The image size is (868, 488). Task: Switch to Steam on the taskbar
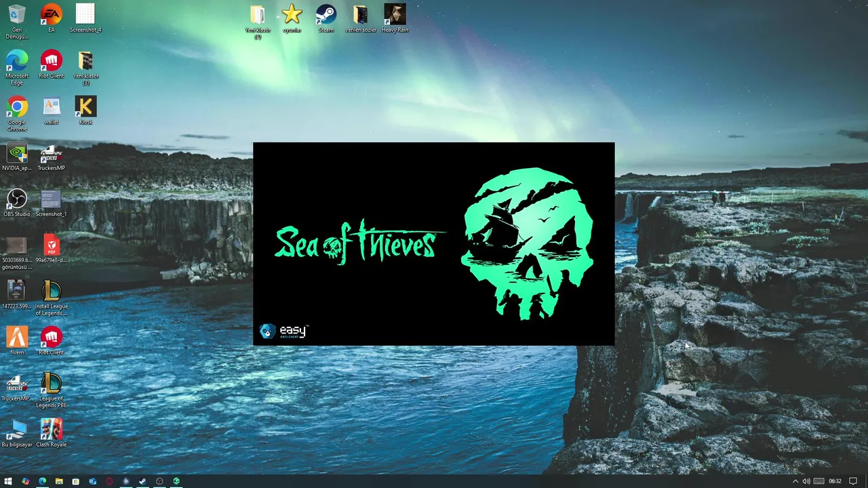point(142,481)
